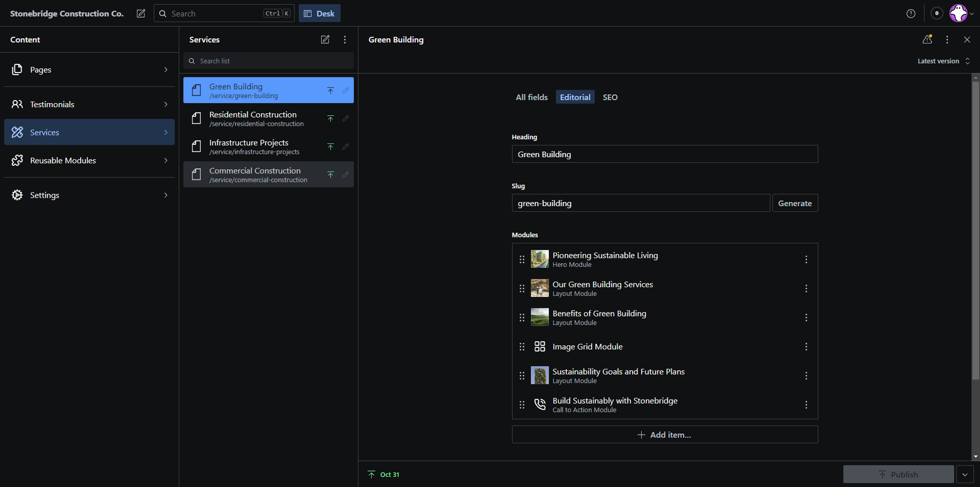Screen dimensions: 980x487
Task: Open the Pioneering Sustainable Living module thumbnail
Action: pos(540,259)
